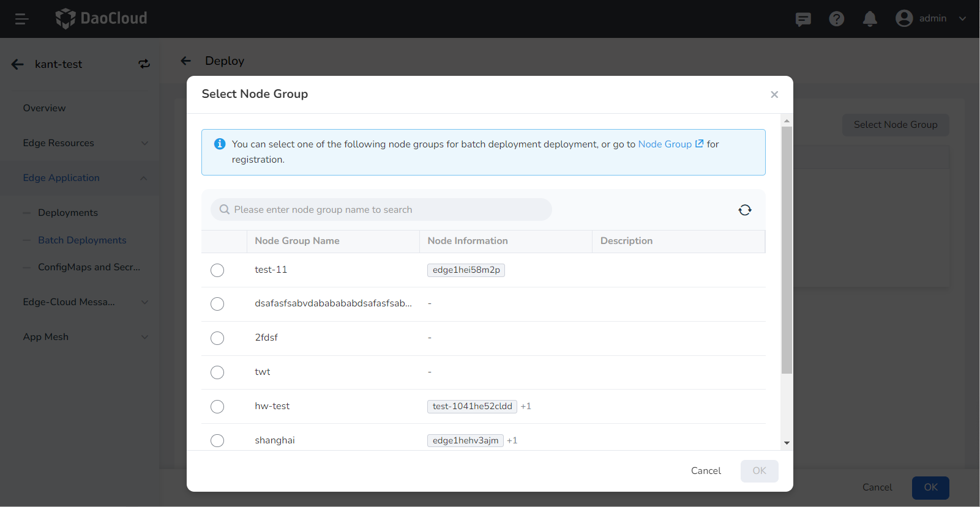Open the Edge-Cloud Messa... menu item

tap(69, 302)
